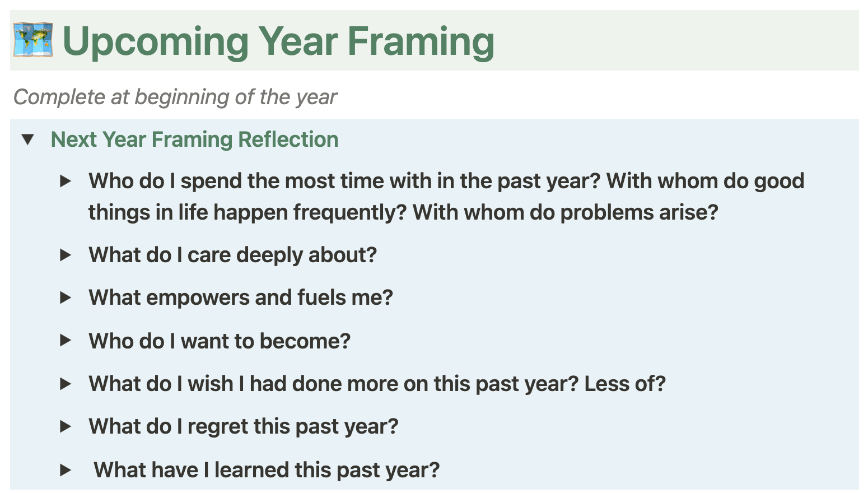
Task: Click 'What do I regret this past year?' text
Action: pos(243,426)
